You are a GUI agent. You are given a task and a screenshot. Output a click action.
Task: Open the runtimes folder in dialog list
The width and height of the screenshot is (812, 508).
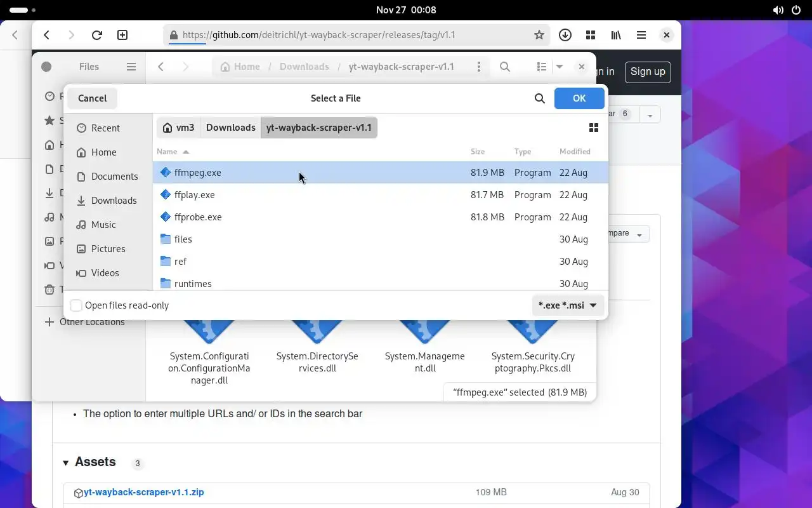point(381,283)
